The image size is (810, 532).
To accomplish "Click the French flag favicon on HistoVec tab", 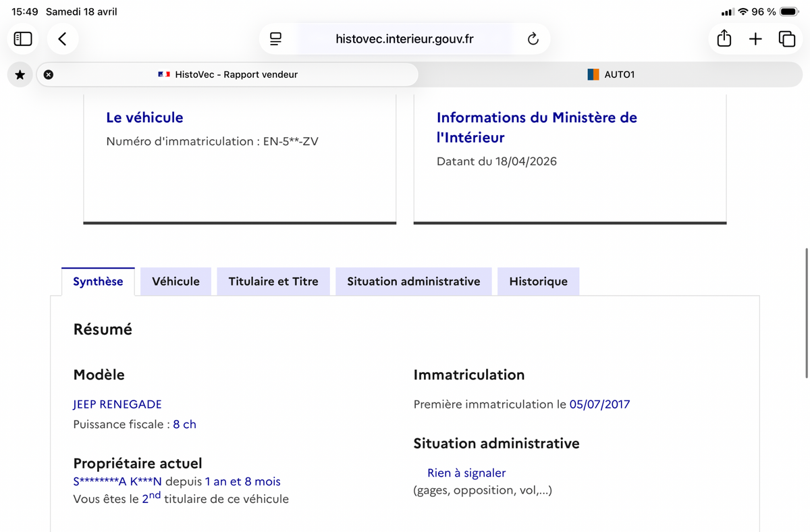I will pos(164,74).
